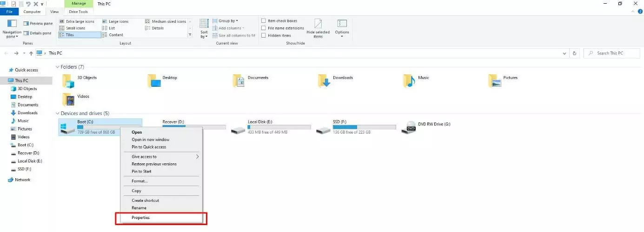Choose Open from context menu
Image resolution: width=644 pixels, height=232 pixels.
point(161,132)
